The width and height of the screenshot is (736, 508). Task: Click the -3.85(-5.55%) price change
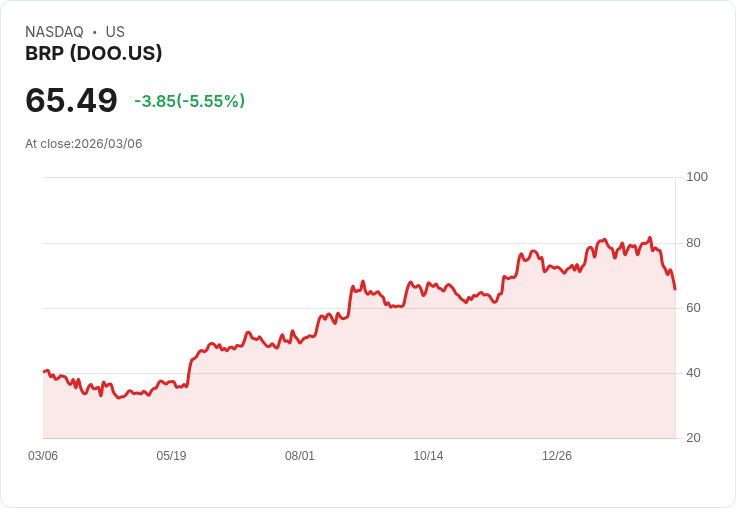pyautogui.click(x=189, y=101)
